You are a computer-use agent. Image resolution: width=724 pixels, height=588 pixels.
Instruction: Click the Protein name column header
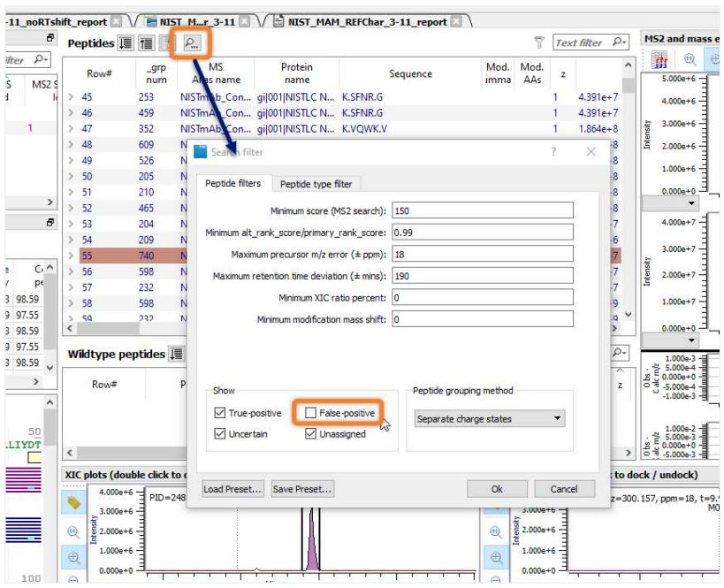[x=297, y=73]
